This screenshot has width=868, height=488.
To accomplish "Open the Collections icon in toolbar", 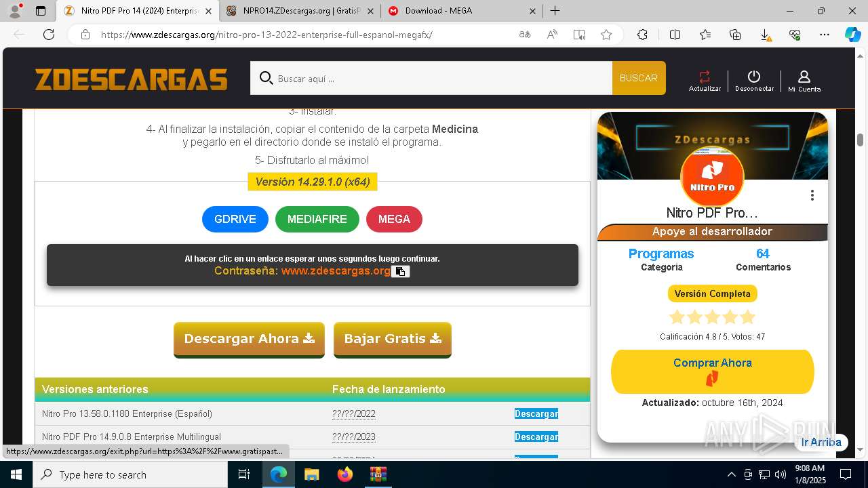I will click(x=735, y=35).
